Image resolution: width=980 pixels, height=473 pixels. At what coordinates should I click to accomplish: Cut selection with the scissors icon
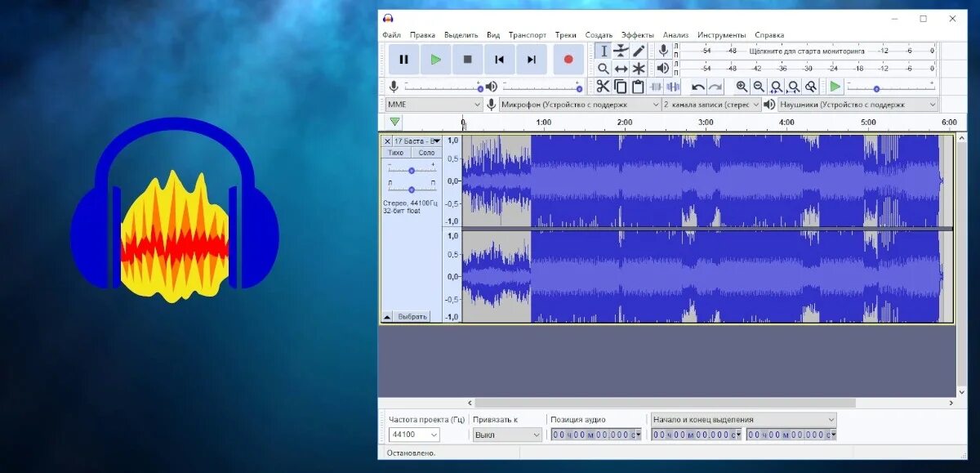pyautogui.click(x=603, y=87)
